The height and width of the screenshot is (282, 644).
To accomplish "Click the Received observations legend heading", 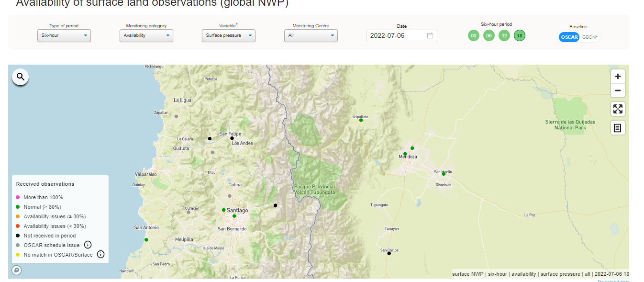I will tap(45, 184).
